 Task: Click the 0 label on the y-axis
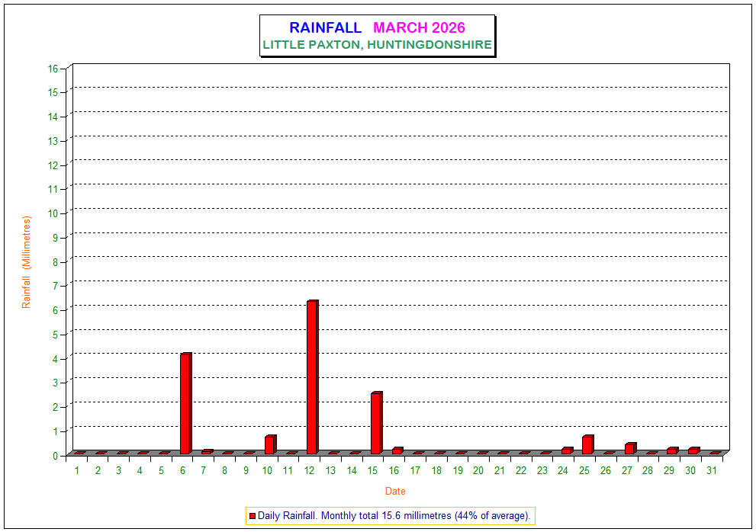click(x=55, y=455)
